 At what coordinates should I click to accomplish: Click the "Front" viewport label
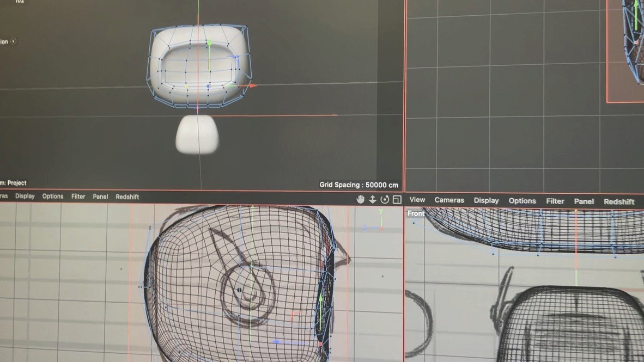tap(416, 213)
